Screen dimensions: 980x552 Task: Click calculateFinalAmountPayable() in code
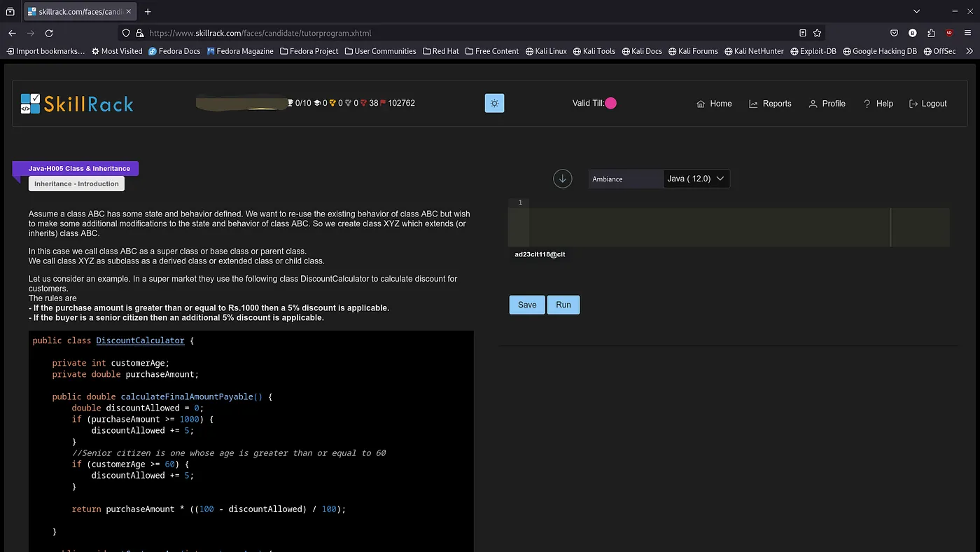pos(192,396)
